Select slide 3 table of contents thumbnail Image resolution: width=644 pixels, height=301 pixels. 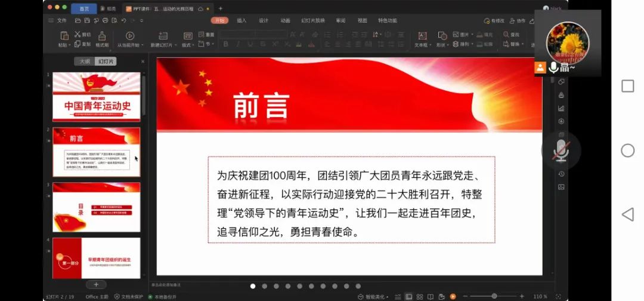point(96,207)
